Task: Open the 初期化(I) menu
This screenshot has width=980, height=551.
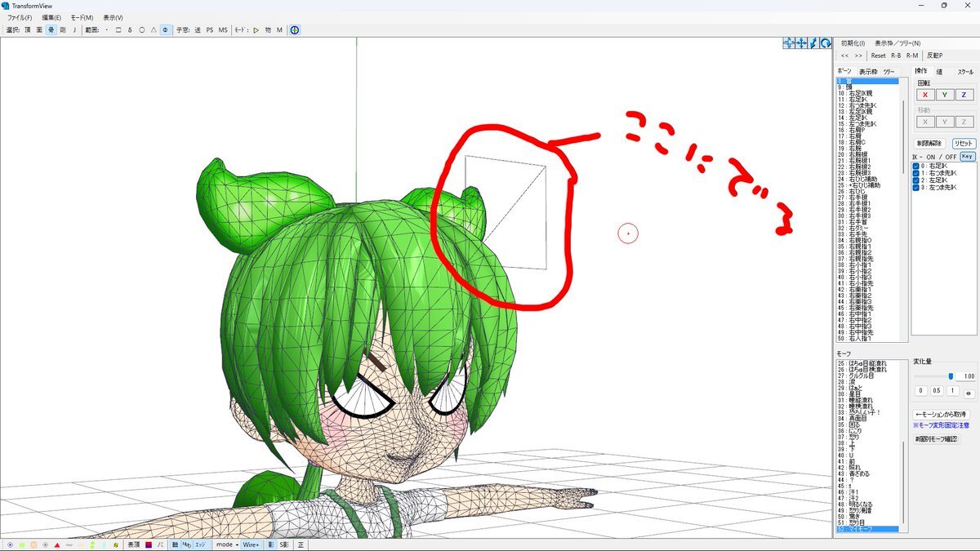Action: pyautogui.click(x=853, y=43)
